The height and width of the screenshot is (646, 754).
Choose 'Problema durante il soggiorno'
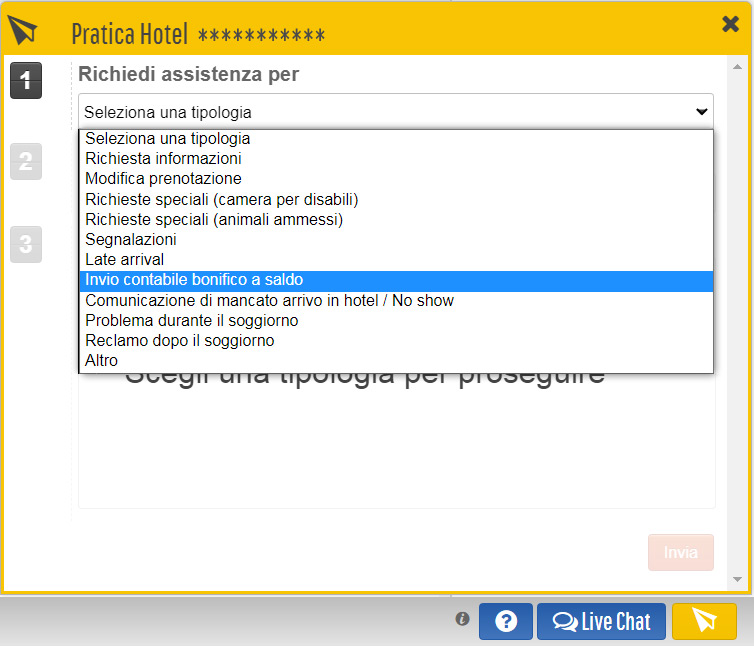tap(191, 321)
